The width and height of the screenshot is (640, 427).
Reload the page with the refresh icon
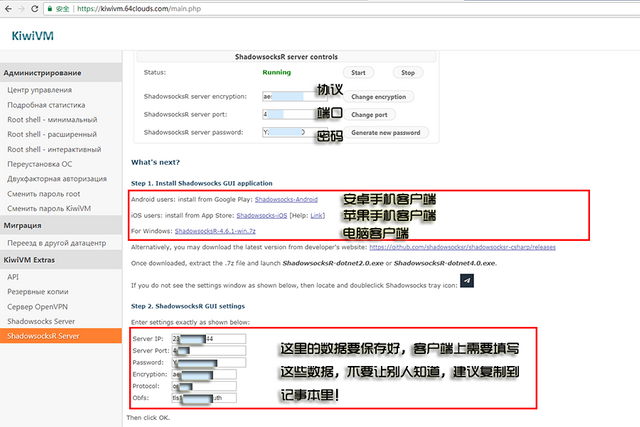coord(35,9)
